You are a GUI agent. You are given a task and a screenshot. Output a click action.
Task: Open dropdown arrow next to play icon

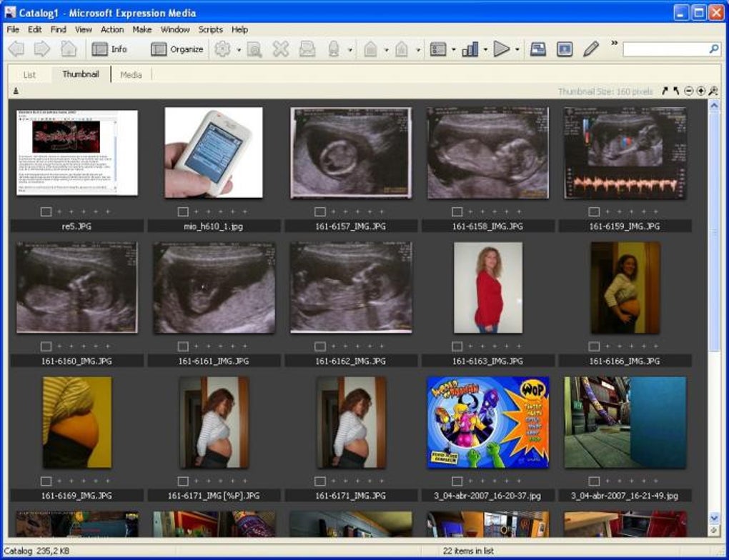pyautogui.click(x=517, y=50)
